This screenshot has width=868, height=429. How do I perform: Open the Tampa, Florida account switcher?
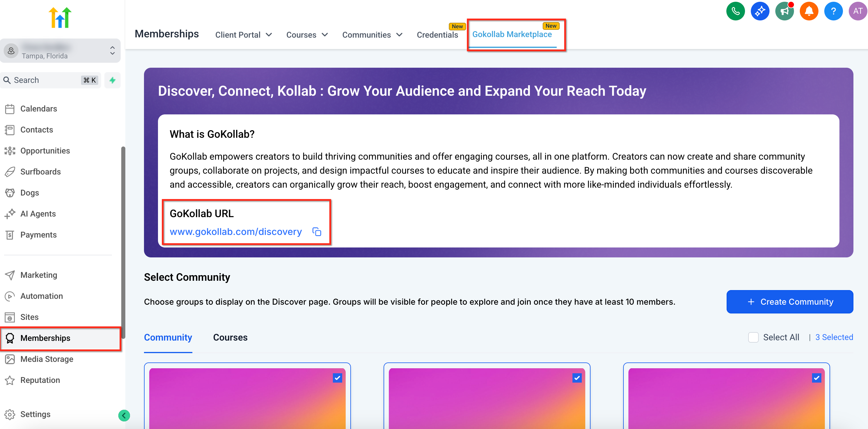point(60,51)
